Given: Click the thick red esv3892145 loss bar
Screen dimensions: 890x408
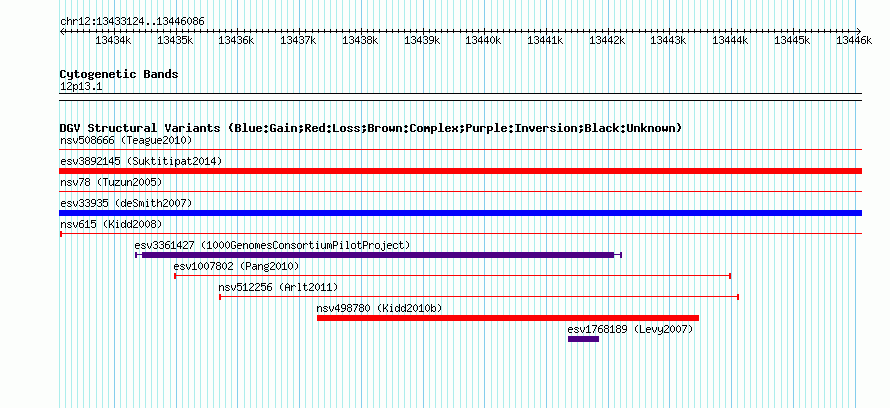Looking at the screenshot, I should pos(460,171).
